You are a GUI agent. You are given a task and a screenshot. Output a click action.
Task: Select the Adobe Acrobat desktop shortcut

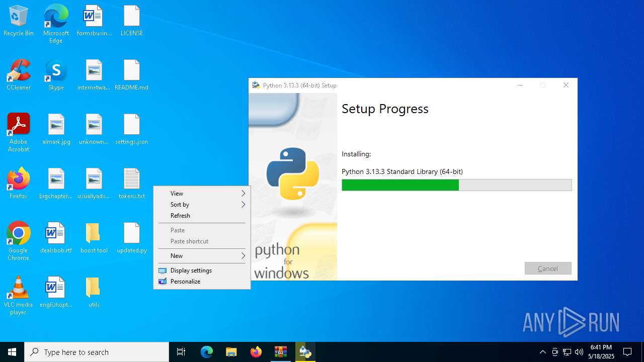(x=19, y=133)
